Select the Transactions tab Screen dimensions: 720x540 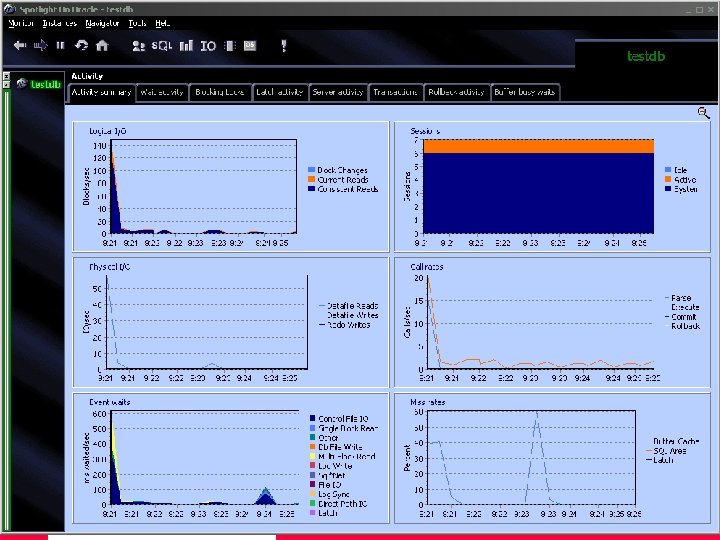click(x=395, y=92)
